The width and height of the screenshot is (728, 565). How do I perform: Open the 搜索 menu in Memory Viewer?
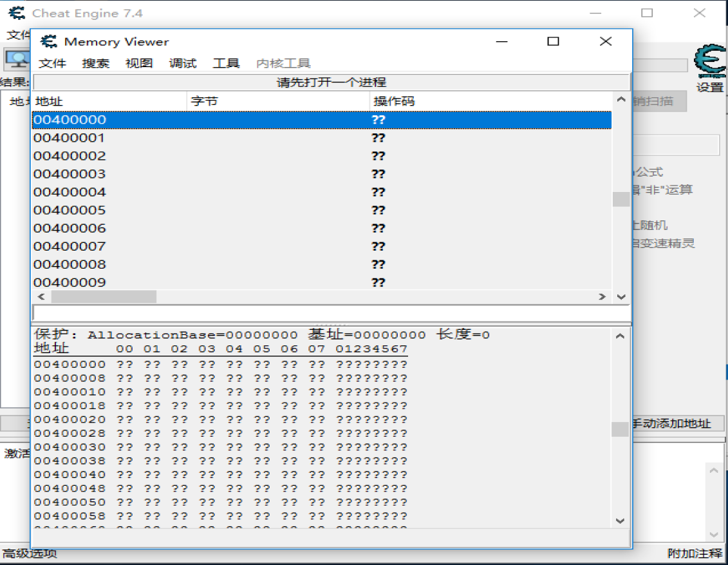(x=96, y=63)
